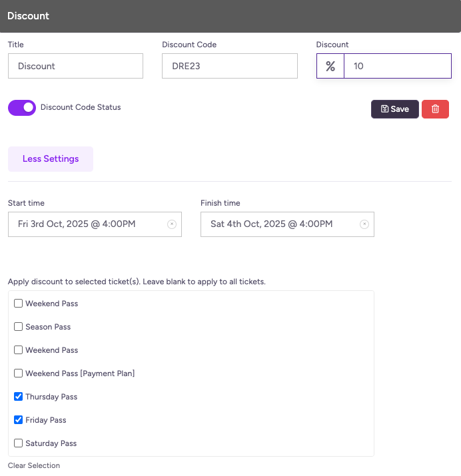This screenshot has width=461, height=476.
Task: Enable the Season Pass checkbox
Action: pos(19,327)
